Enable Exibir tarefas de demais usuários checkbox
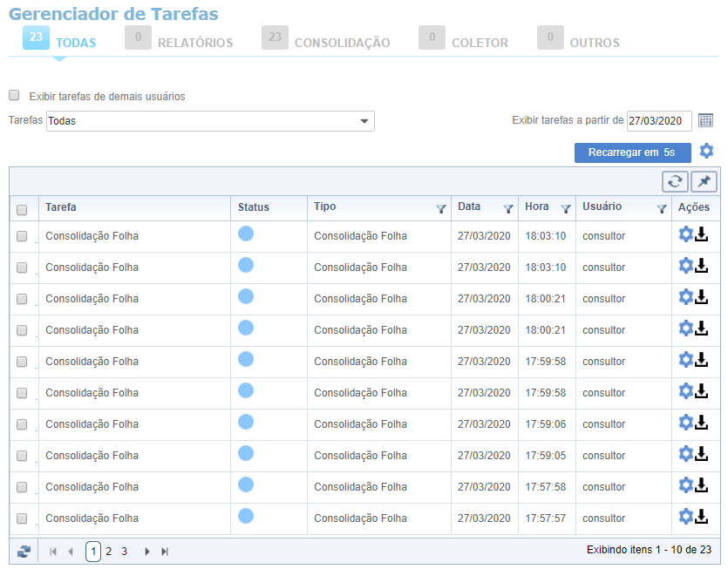728x569 pixels. click(x=14, y=96)
